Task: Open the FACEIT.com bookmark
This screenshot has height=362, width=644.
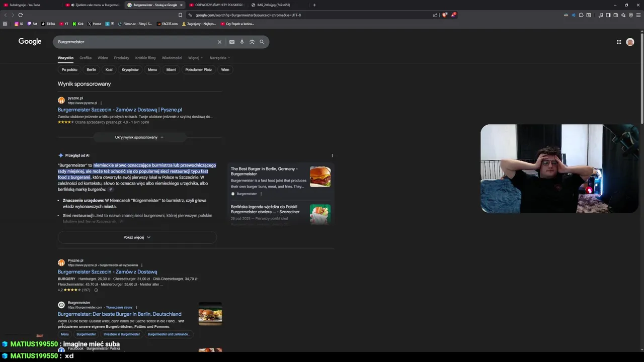Action: [x=168, y=24]
